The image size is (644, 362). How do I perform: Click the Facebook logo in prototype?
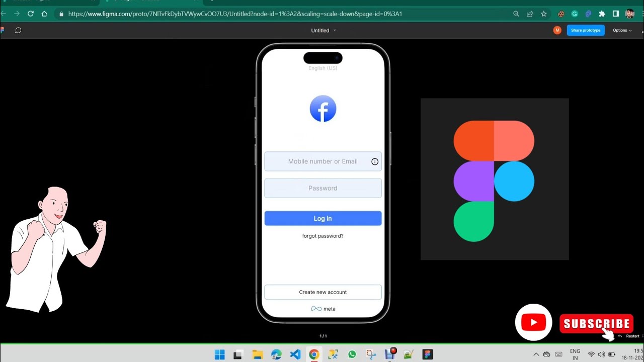[x=323, y=109]
